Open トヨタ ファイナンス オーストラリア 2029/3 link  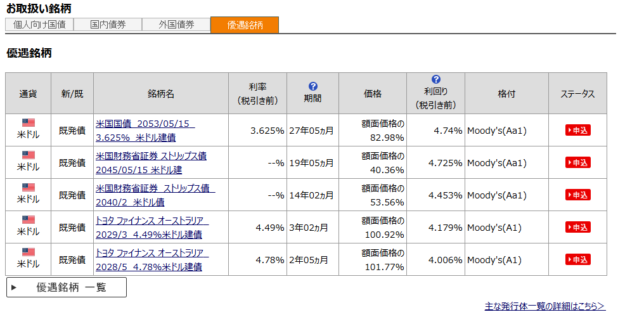point(151,227)
